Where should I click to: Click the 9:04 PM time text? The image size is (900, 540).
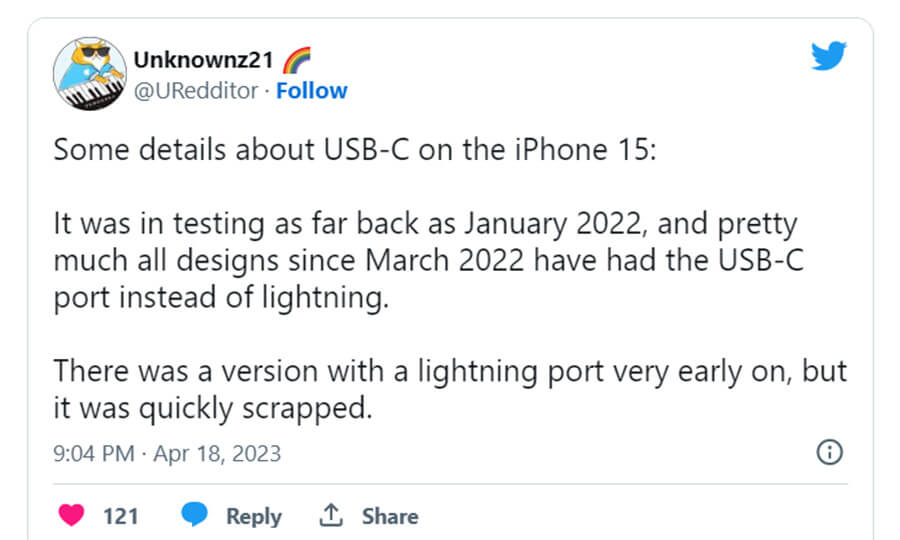coord(93,453)
